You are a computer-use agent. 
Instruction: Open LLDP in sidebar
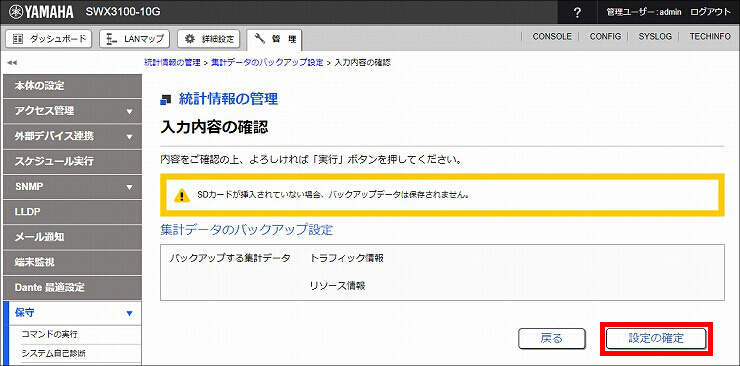click(72, 212)
